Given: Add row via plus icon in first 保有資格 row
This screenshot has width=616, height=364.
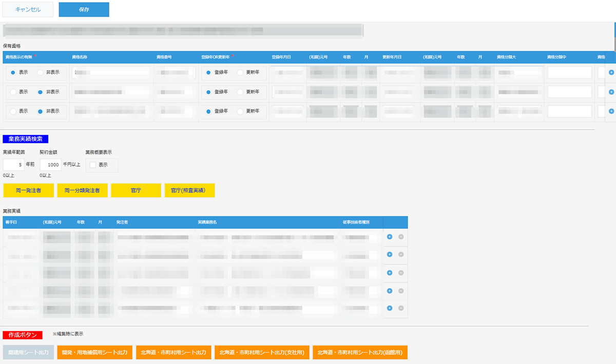Looking at the screenshot, I should click(x=611, y=72).
